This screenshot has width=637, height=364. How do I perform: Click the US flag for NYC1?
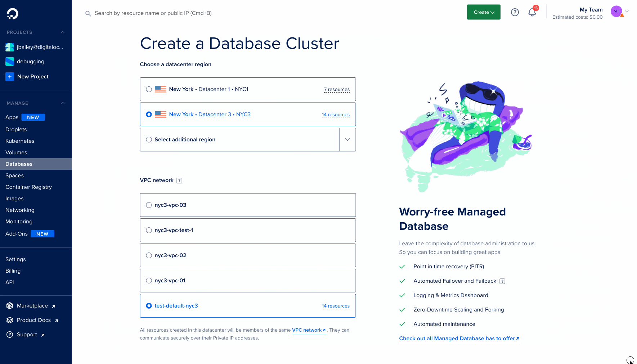161,89
